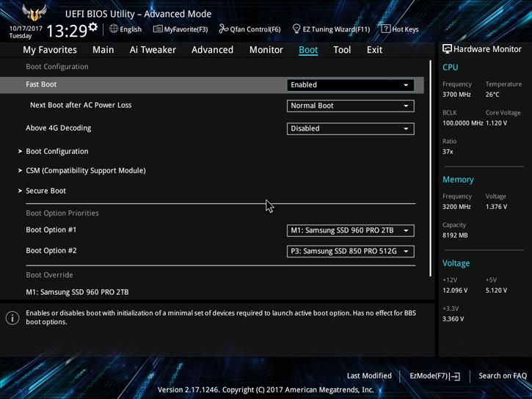This screenshot has width=532, height=399.
Task: Click the 10/17/2017 date text
Action: [x=26, y=28]
